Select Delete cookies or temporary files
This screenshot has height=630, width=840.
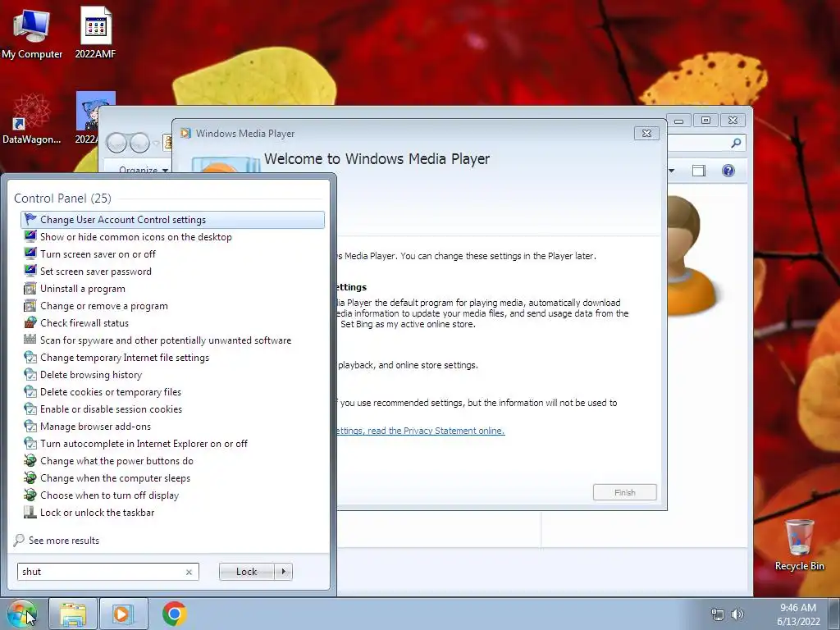pos(172,391)
